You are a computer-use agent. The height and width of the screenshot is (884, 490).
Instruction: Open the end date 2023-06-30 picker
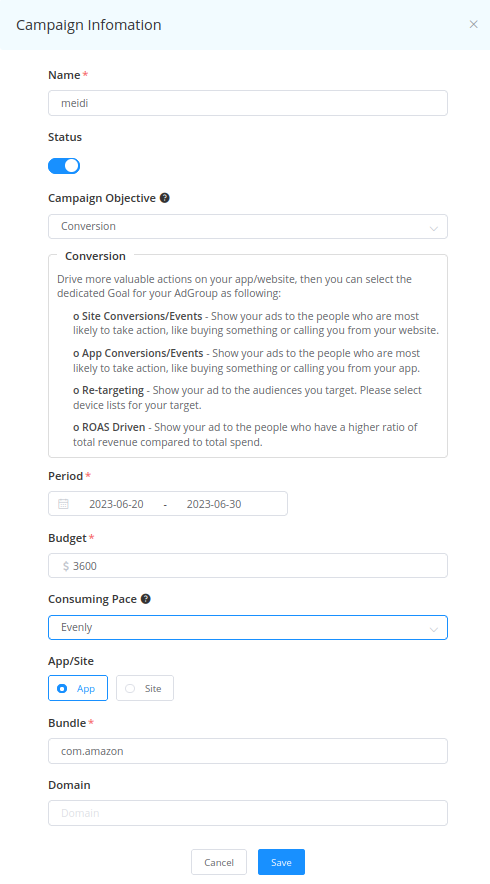(x=214, y=504)
